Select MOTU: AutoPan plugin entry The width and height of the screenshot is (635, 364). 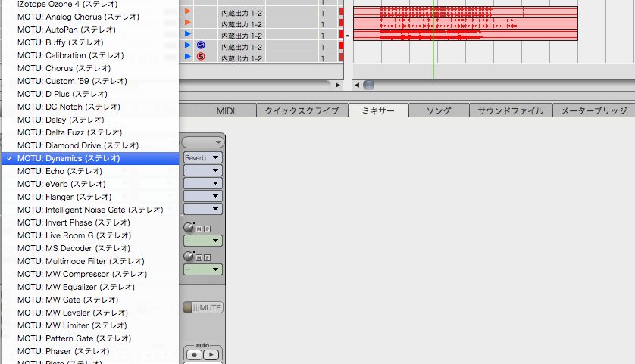pyautogui.click(x=90, y=30)
